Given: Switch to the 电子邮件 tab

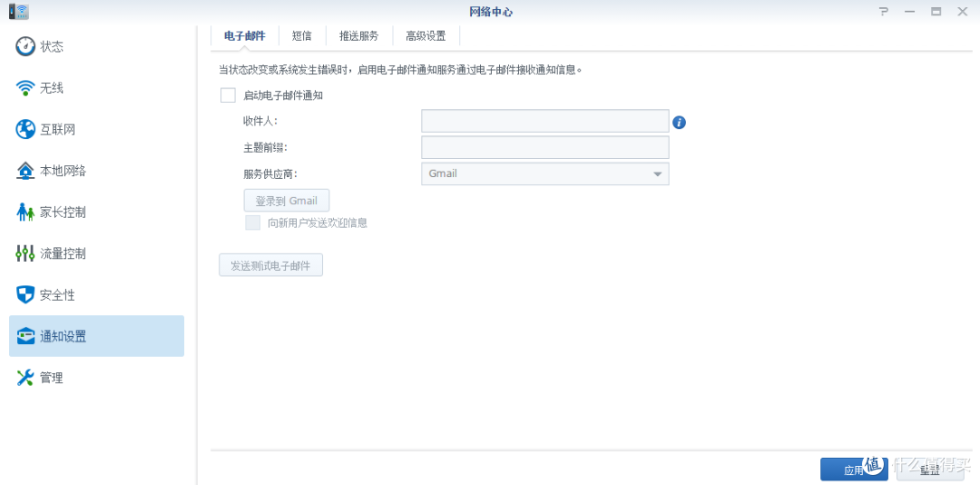Looking at the screenshot, I should 244,35.
